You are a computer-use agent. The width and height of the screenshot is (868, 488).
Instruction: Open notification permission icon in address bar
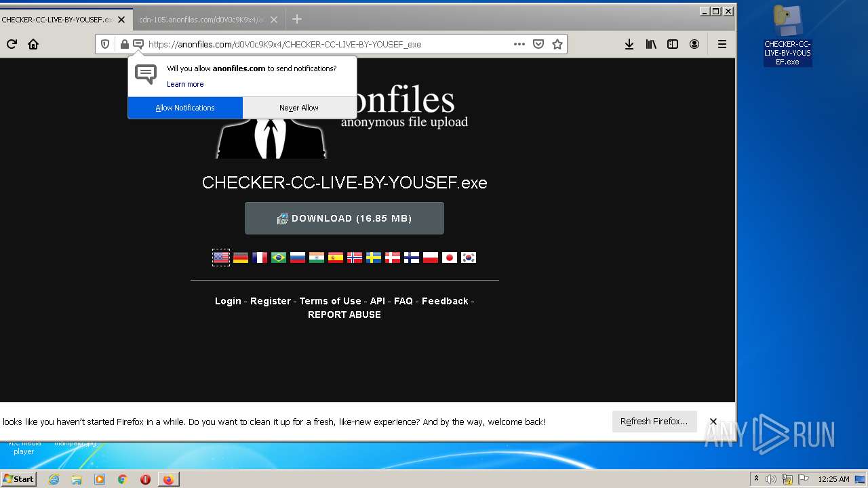[138, 44]
